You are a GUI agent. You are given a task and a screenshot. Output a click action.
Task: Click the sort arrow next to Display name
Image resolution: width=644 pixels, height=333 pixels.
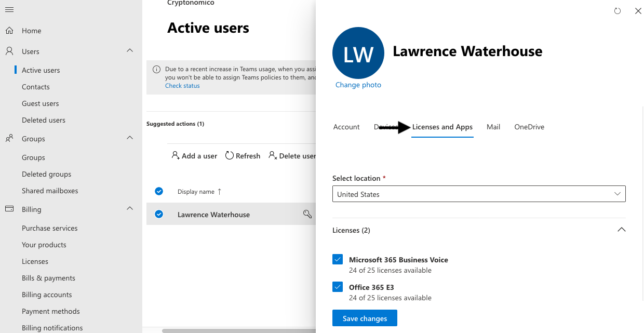219,192
